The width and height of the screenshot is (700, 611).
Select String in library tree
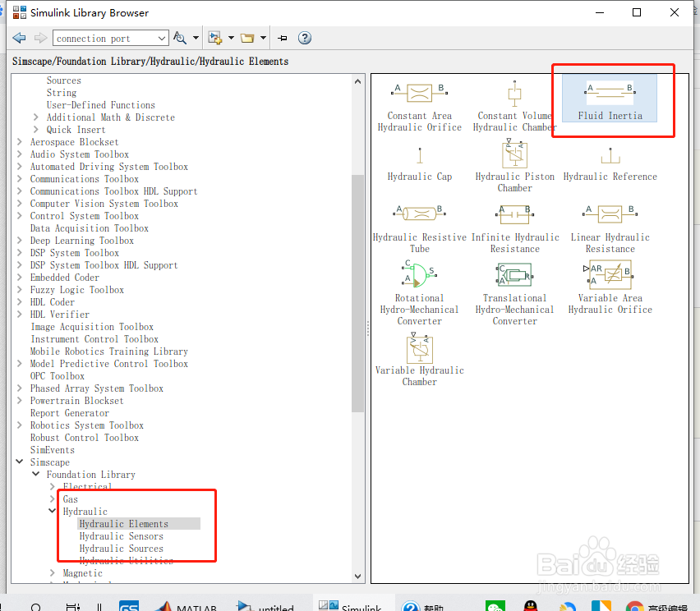(x=62, y=93)
